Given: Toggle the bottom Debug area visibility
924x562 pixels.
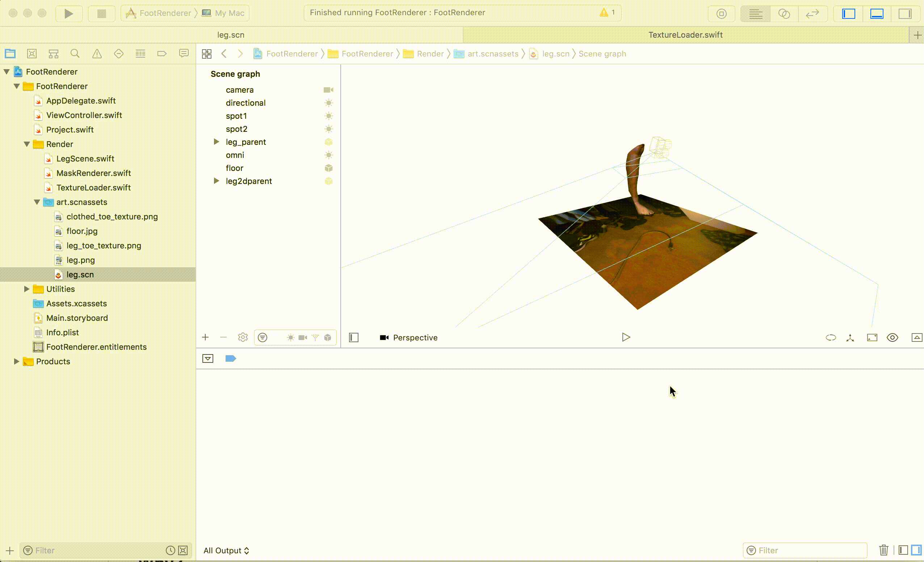Looking at the screenshot, I should [x=877, y=13].
